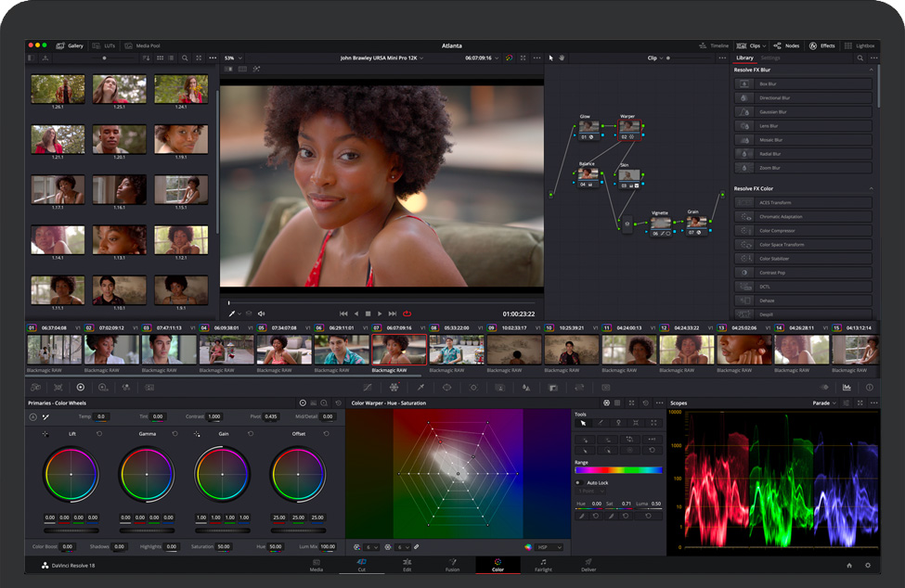Viewport: 905px width, 588px height.
Task: Reset the Lift color wheel
Action: pyautogui.click(x=99, y=433)
